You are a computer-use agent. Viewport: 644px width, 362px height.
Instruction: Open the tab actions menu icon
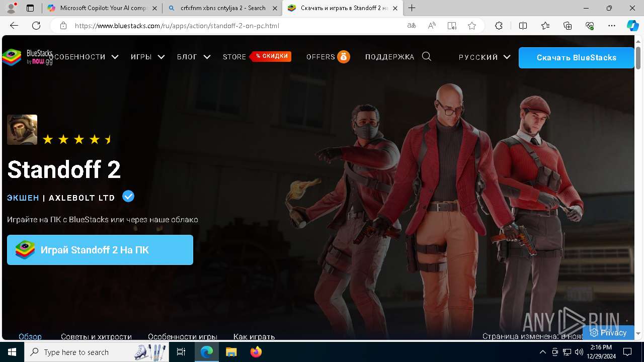30,8
